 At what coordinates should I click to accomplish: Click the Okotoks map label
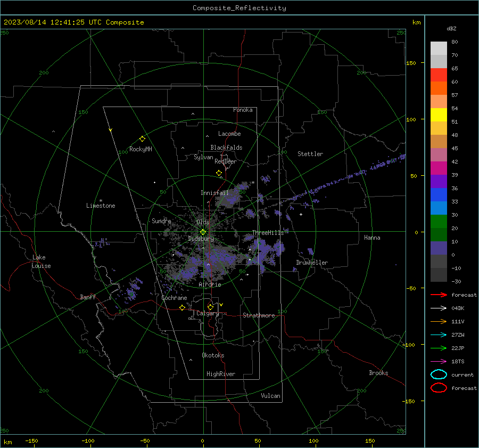[213, 355]
